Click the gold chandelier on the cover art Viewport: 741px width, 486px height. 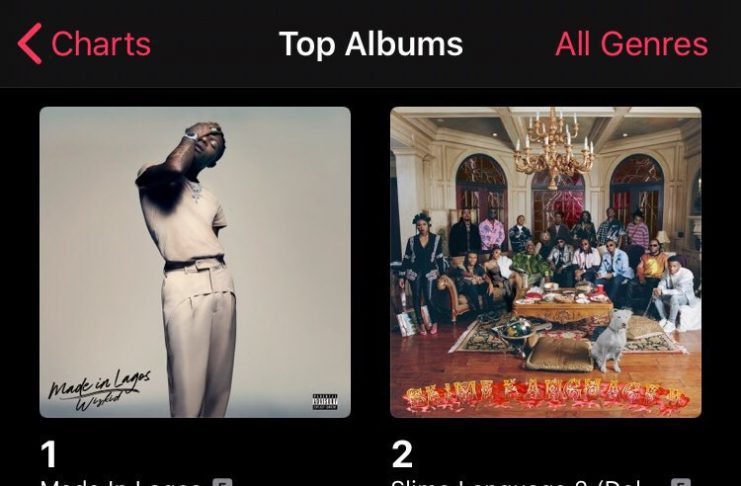point(553,148)
